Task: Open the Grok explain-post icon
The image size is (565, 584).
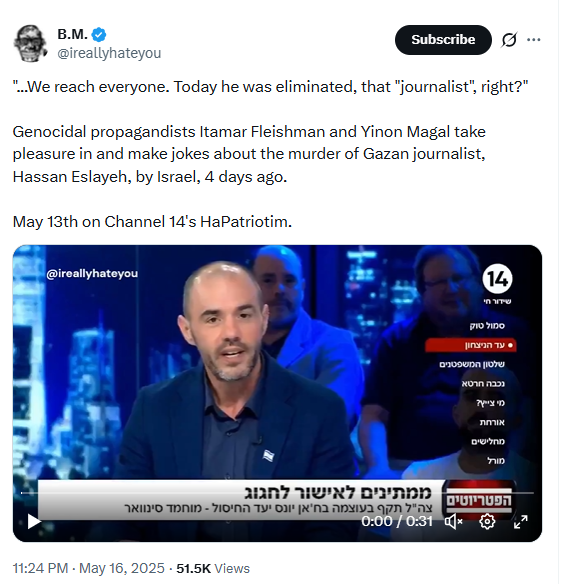Action: [x=509, y=40]
